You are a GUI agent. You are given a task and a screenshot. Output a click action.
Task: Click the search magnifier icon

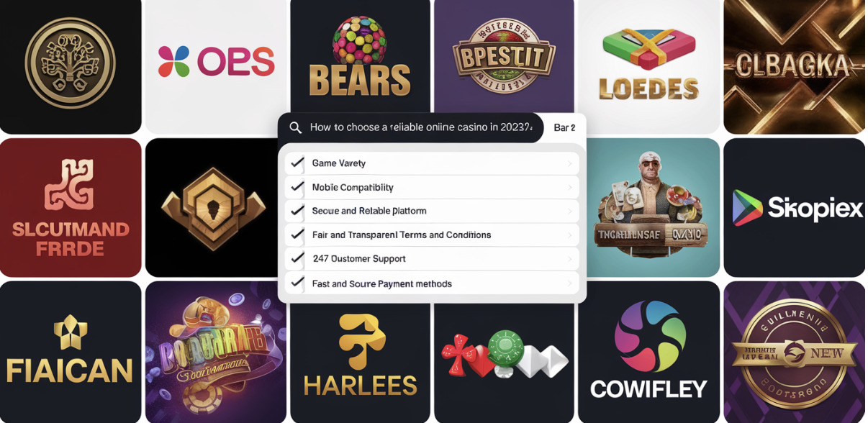click(295, 127)
